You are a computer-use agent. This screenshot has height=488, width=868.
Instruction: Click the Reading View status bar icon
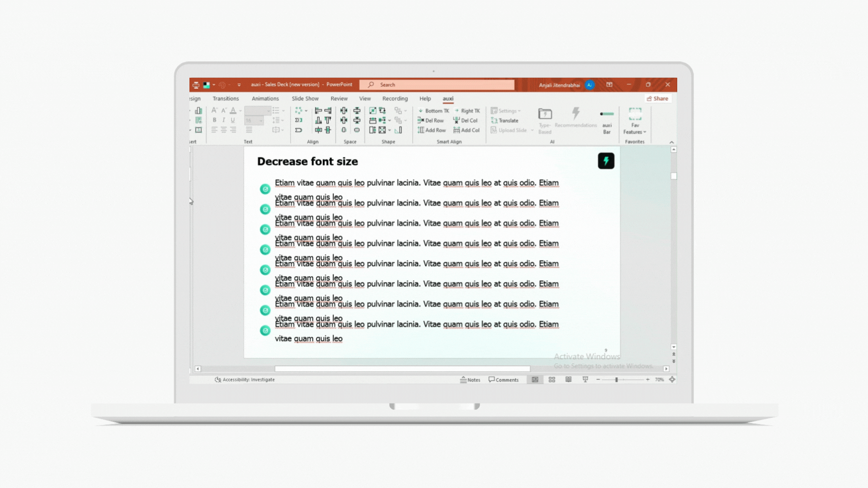[568, 380]
